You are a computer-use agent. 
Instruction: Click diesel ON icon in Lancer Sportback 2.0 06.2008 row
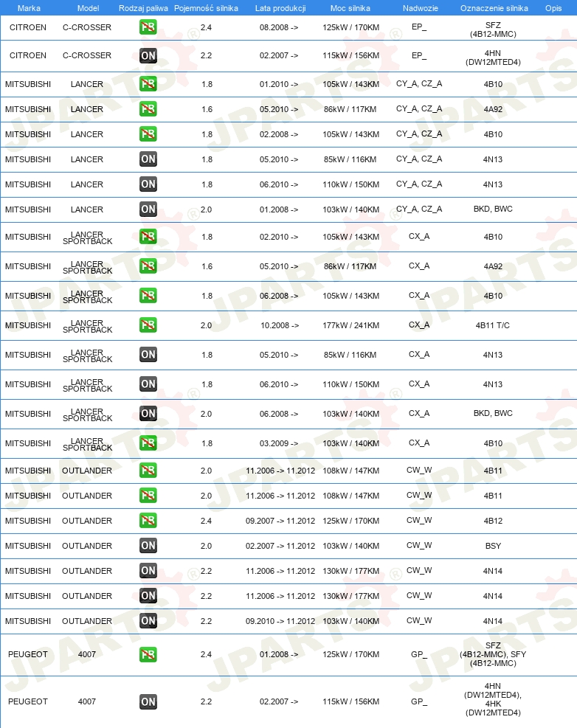148,414
